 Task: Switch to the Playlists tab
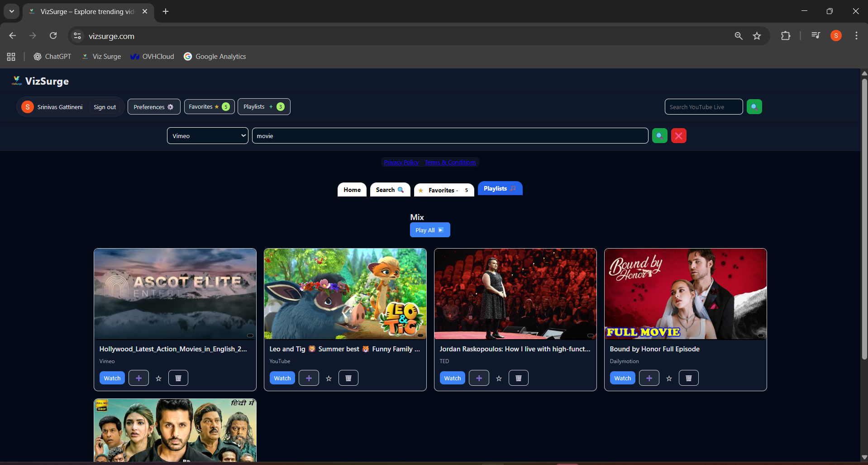pos(500,188)
